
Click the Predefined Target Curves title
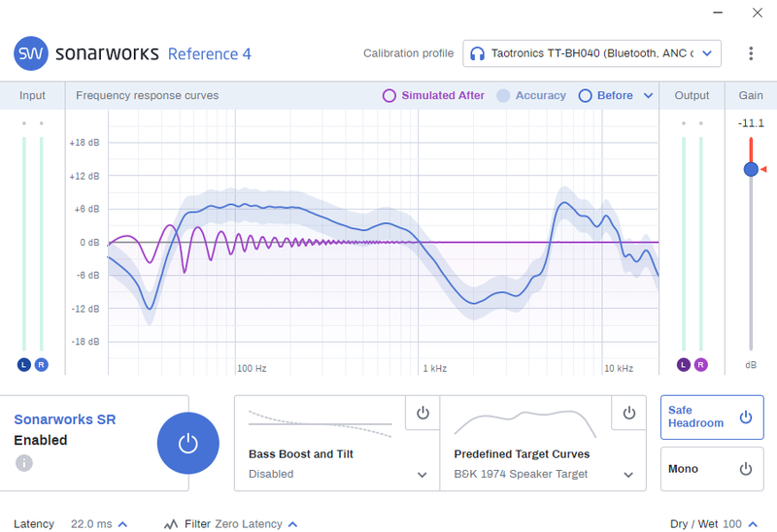[x=522, y=454]
